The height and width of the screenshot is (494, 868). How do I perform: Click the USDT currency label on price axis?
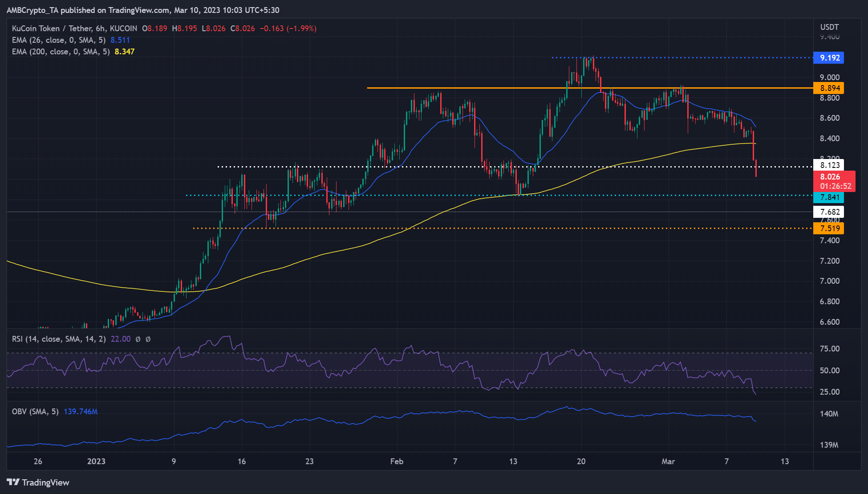click(829, 27)
